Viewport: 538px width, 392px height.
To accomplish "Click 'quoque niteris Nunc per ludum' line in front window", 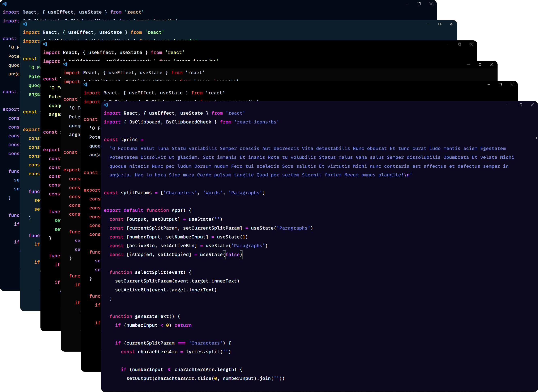I will coord(309,166).
